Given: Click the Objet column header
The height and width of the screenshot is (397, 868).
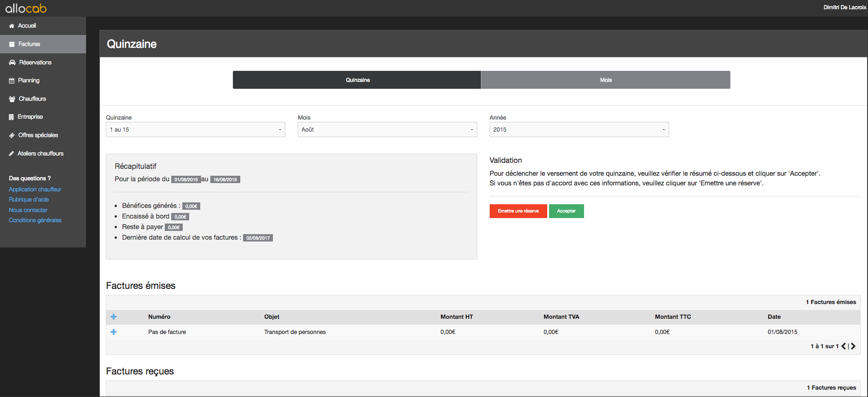Looking at the screenshot, I should coord(272,317).
